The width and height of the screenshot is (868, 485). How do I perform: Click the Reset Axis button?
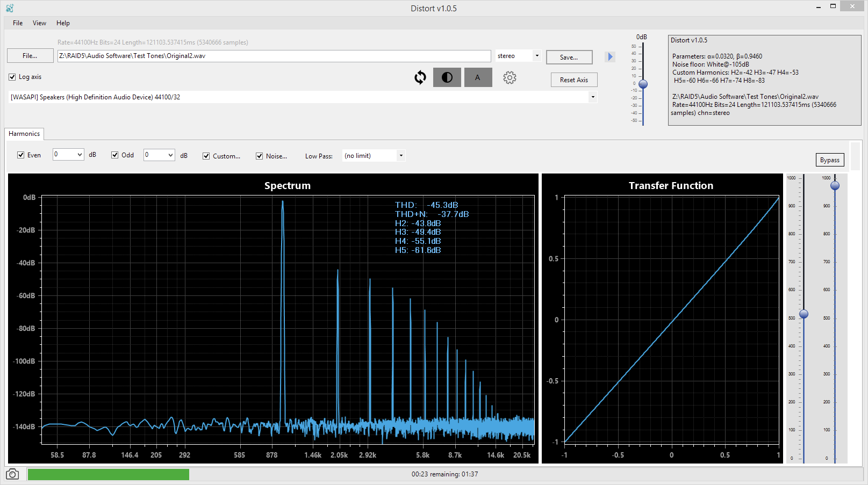click(574, 80)
